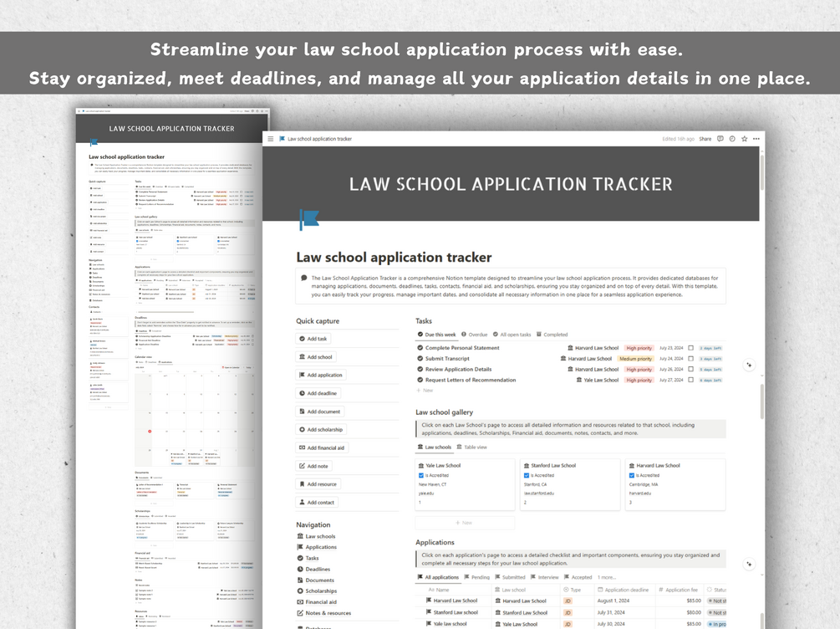This screenshot has height=629, width=840.
Task: Switch to the All open tasks tab
Action: [x=512, y=335]
